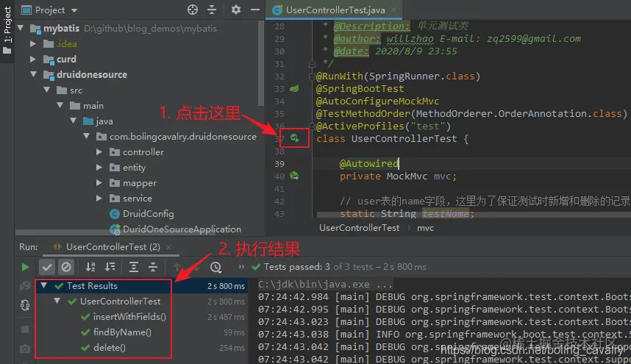Click mvc breadcrumb
The width and height of the screenshot is (631, 364).
(x=425, y=228)
